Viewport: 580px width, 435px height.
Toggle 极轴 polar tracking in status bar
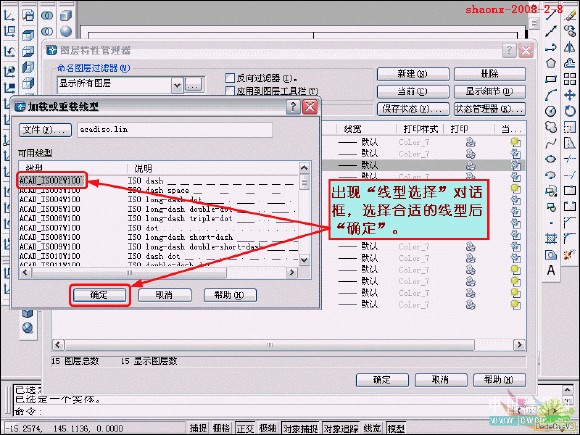(x=267, y=428)
